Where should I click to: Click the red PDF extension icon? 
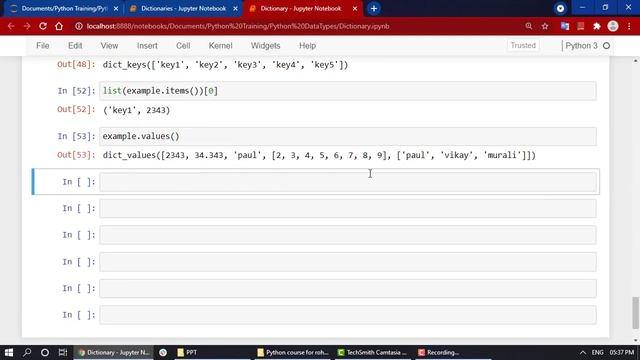point(581,26)
